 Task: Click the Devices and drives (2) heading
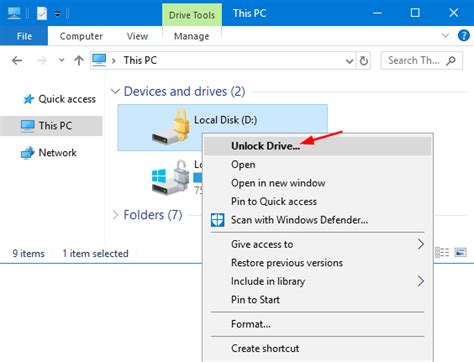(184, 91)
